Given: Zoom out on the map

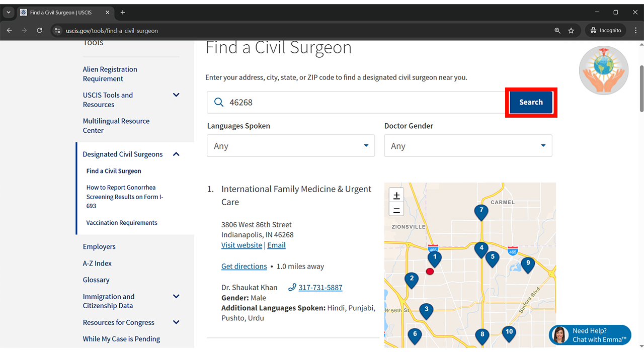Looking at the screenshot, I should [x=396, y=210].
